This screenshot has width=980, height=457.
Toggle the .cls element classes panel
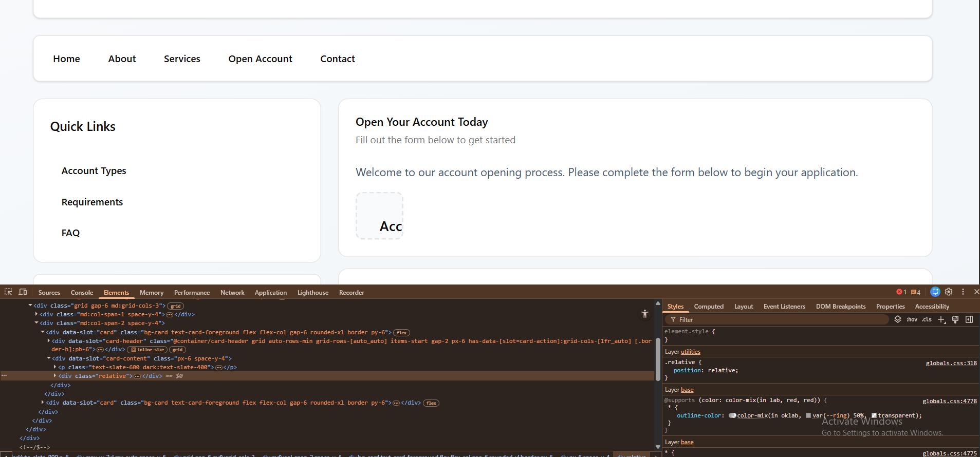pos(927,319)
